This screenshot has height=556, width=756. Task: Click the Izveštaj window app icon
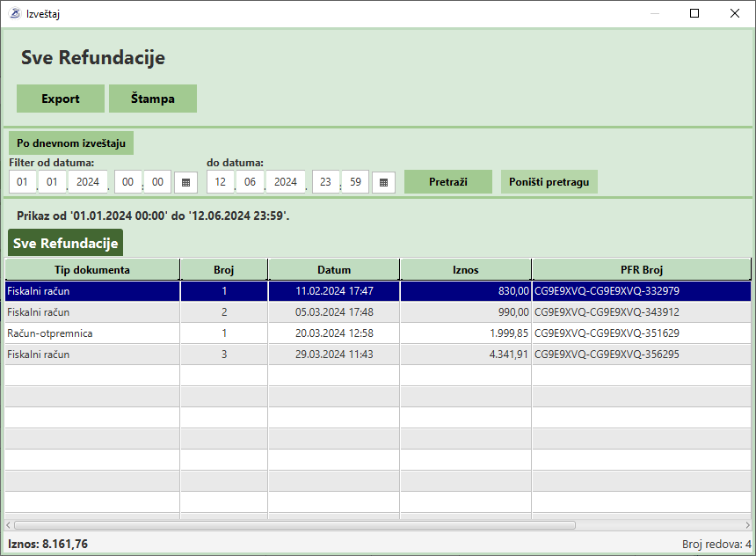[x=14, y=14]
